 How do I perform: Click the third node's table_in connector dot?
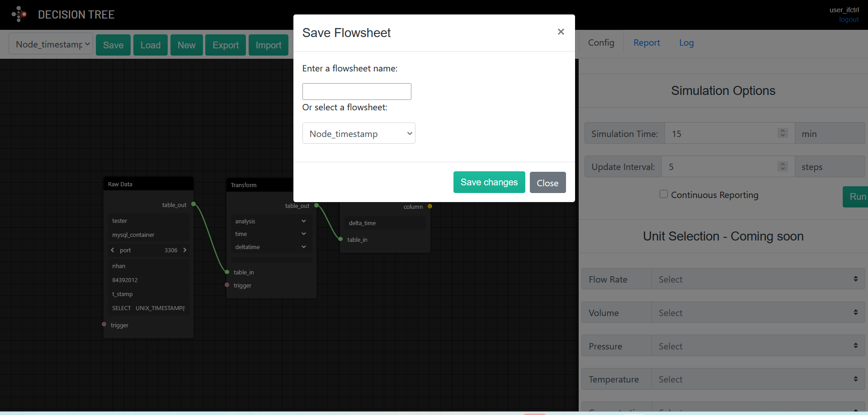click(x=340, y=239)
